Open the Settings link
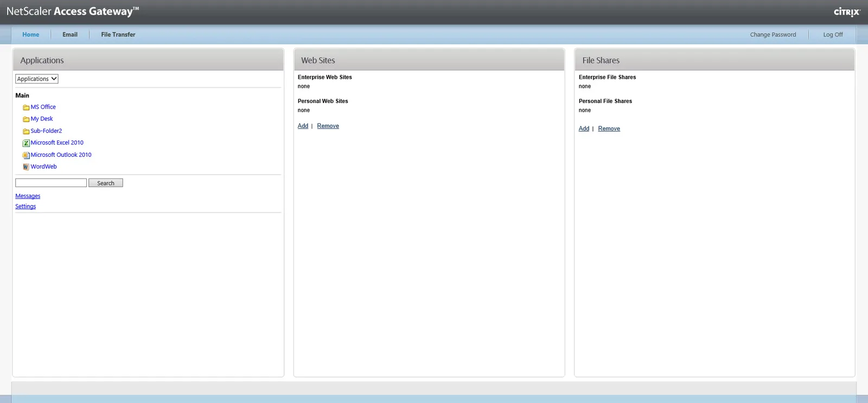This screenshot has width=868, height=403. (25, 206)
